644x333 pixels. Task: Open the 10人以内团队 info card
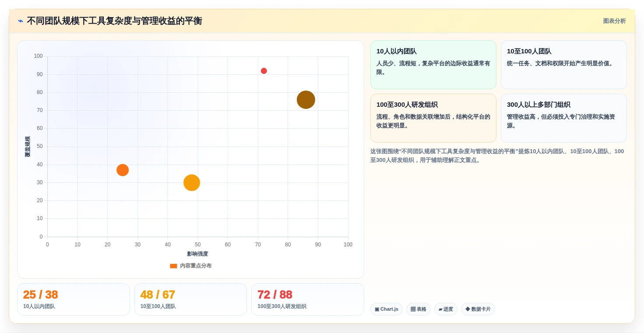click(x=433, y=65)
